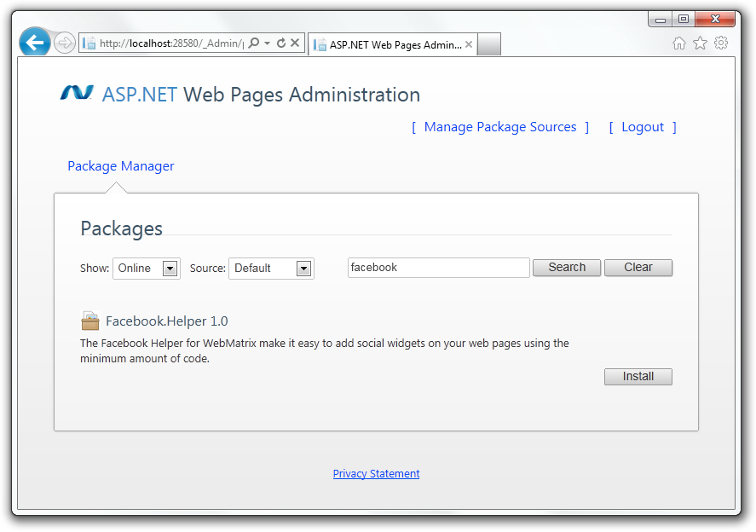
Task: Click inside the facebook search field
Action: point(437,267)
